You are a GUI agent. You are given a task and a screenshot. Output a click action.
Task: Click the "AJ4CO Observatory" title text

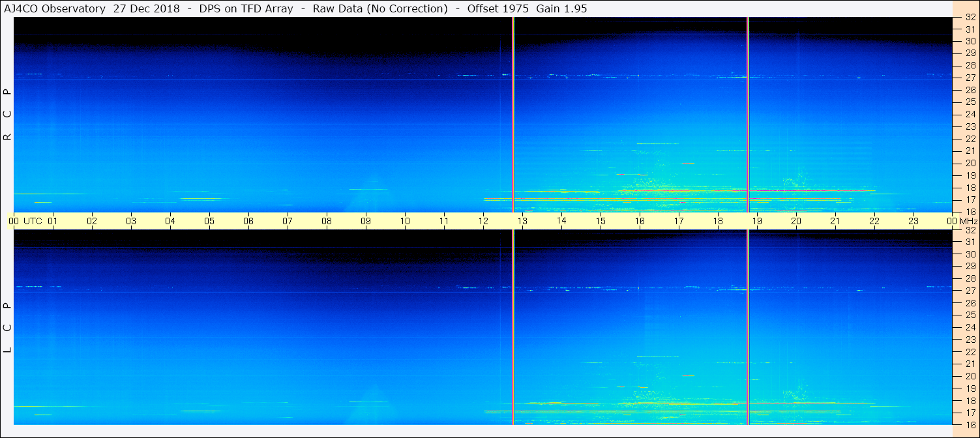pyautogui.click(x=55, y=8)
